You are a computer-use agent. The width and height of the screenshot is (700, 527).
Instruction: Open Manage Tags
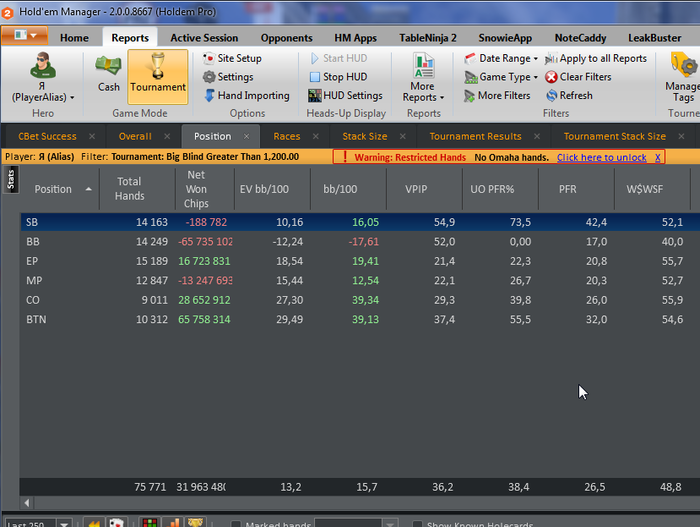[x=683, y=77]
